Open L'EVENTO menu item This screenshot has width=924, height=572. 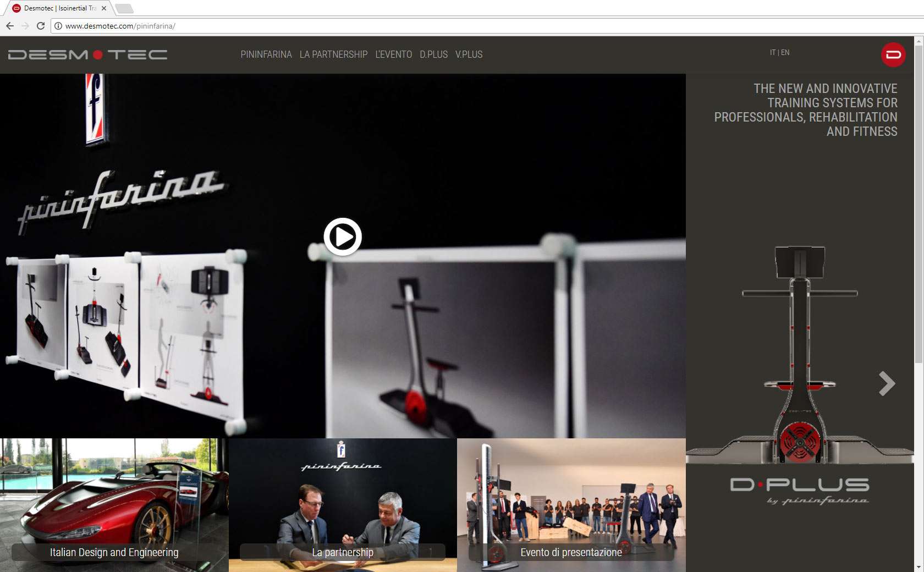pyautogui.click(x=393, y=54)
